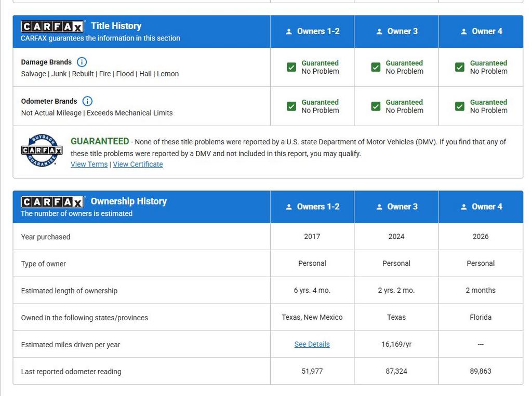Click Odometer Brands green checkmark for Owner 4
Screen dimensions: 532x396
[x=460, y=106]
